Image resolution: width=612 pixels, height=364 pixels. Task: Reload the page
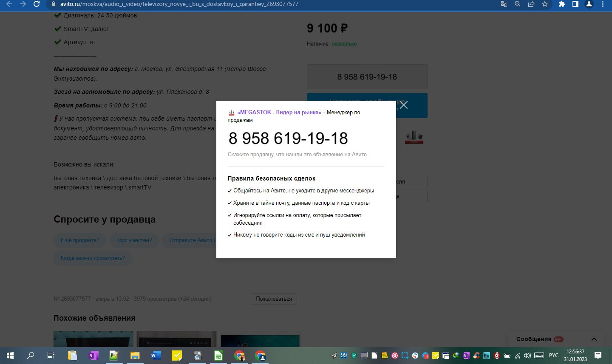tap(37, 4)
